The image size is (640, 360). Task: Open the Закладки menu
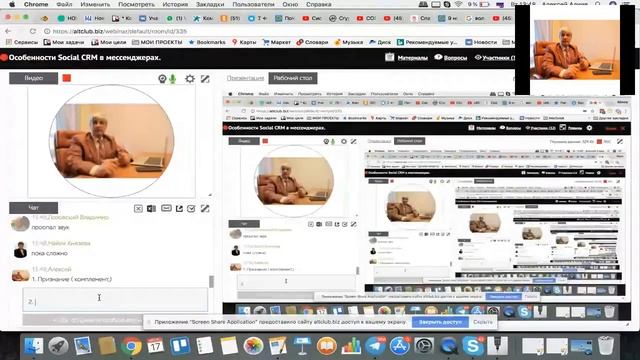point(210,4)
